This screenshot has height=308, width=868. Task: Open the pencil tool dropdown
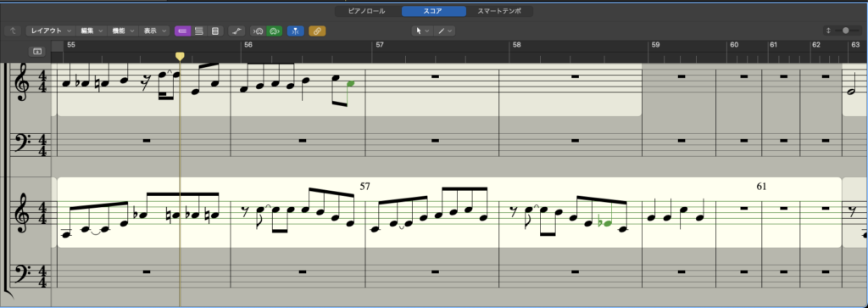point(444,31)
